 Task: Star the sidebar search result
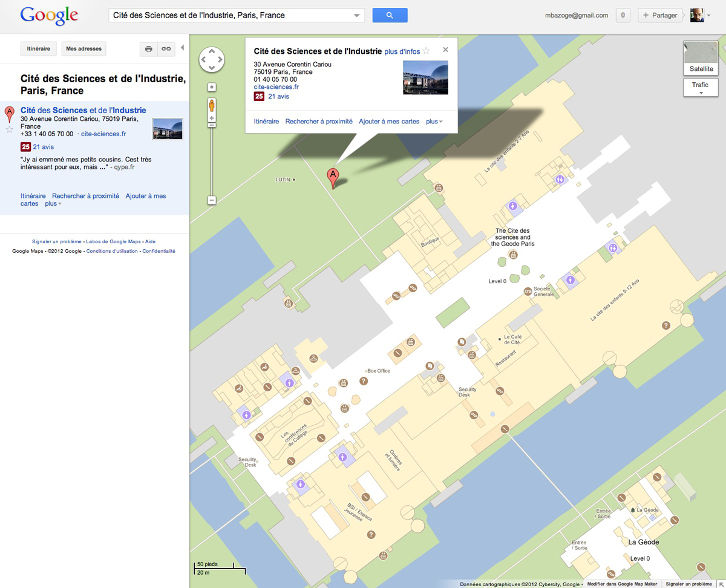pyautogui.click(x=9, y=129)
